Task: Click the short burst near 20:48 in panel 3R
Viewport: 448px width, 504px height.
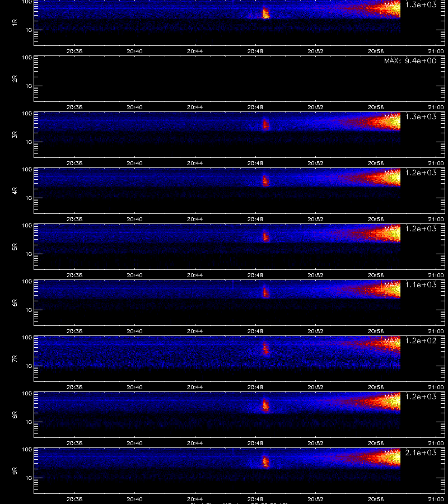Action: click(x=265, y=124)
